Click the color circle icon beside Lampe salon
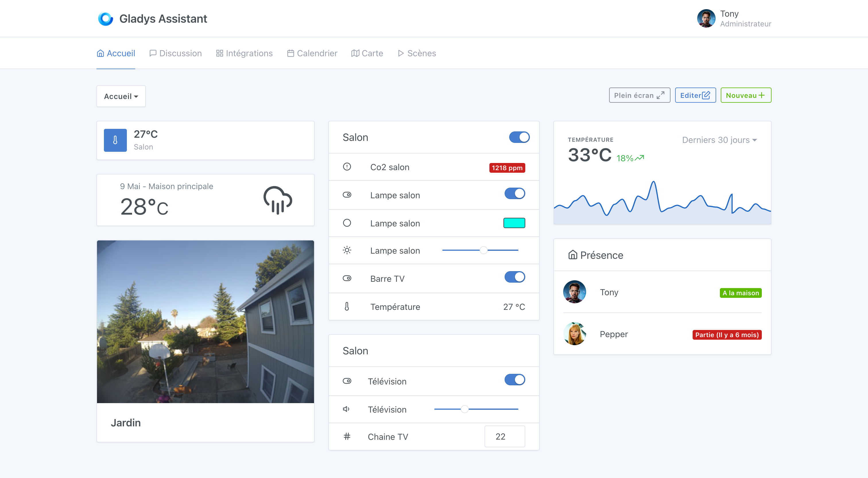868x478 pixels. (347, 223)
